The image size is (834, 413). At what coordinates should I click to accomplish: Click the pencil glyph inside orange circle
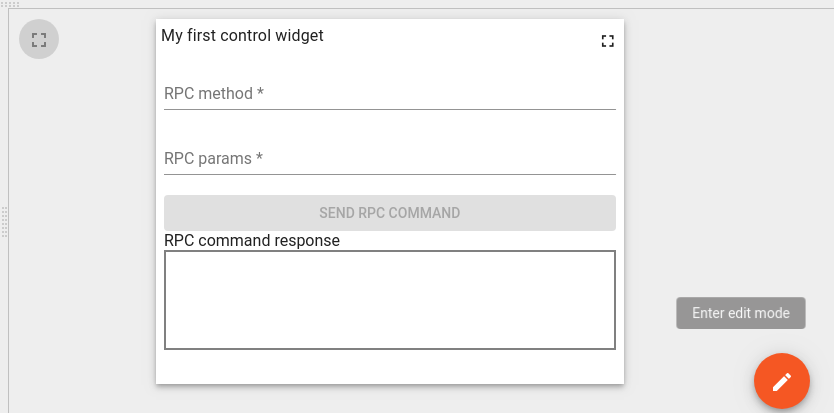coord(782,381)
